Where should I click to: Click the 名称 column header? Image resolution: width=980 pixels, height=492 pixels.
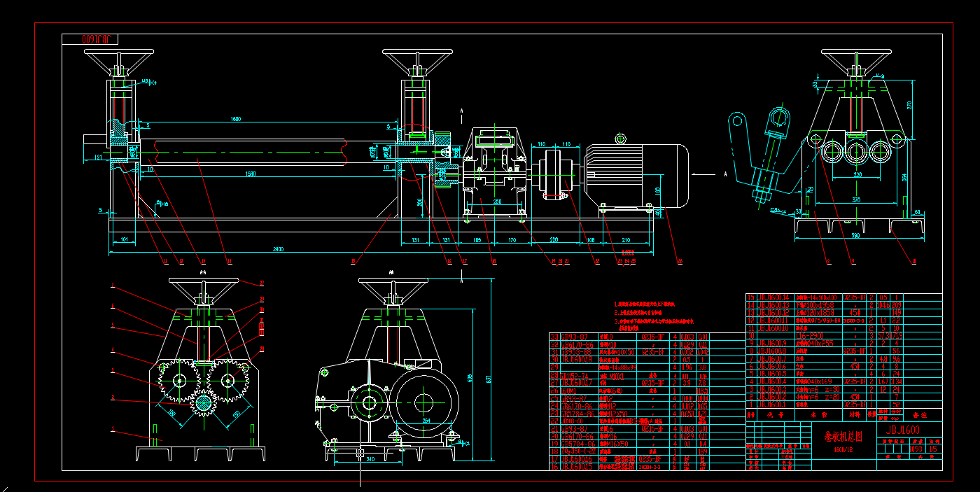[819, 414]
